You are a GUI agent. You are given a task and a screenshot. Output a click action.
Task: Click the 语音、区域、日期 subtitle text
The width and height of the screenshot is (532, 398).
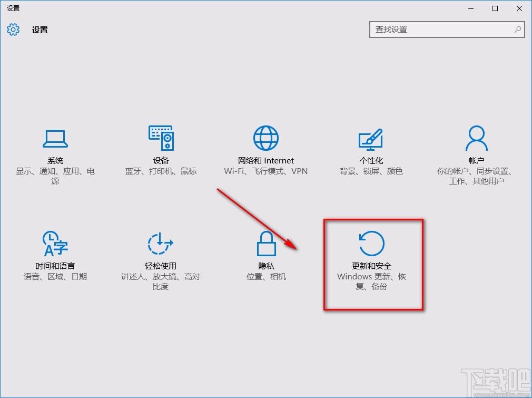click(x=55, y=276)
